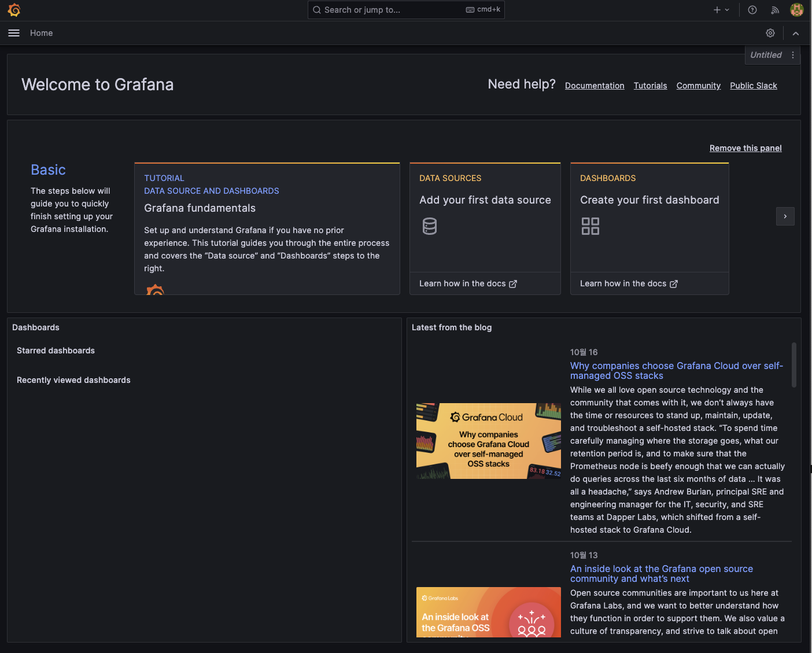This screenshot has height=653, width=812.
Task: Open the news RSS feed icon
Action: 775,10
